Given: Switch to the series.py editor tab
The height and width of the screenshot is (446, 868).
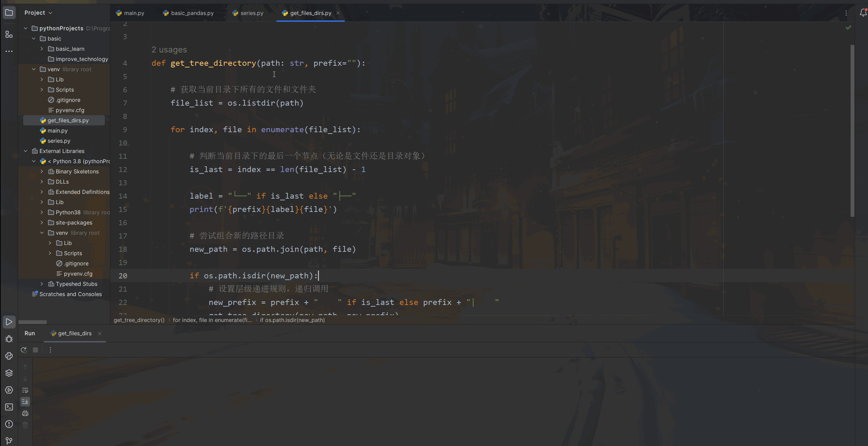Looking at the screenshot, I should point(252,13).
